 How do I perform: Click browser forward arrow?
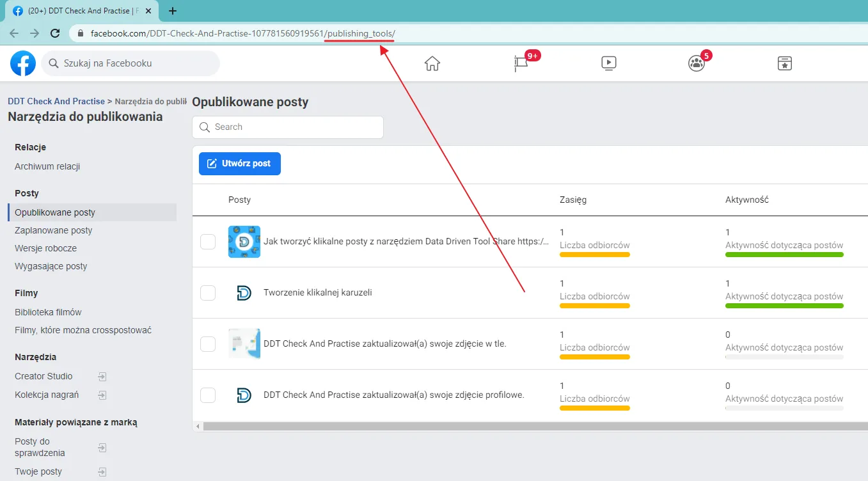click(x=35, y=33)
